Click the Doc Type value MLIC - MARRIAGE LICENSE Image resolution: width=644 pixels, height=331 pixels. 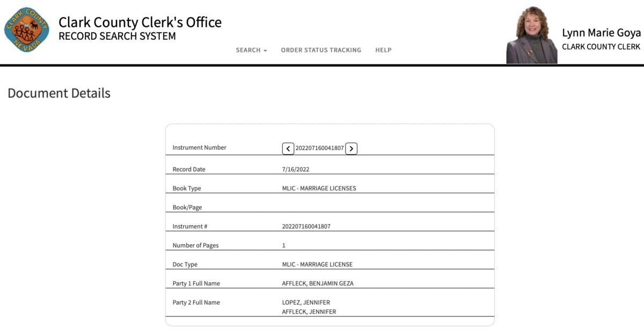coord(317,264)
